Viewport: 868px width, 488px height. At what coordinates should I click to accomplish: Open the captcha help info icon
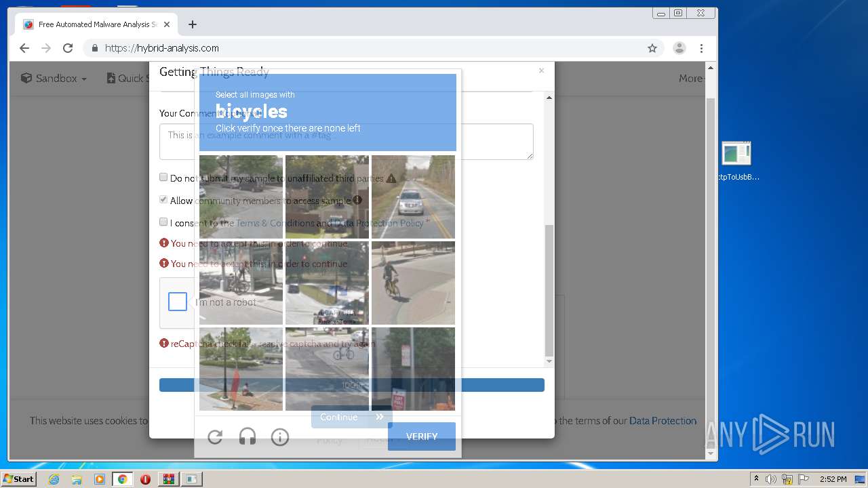click(x=280, y=437)
